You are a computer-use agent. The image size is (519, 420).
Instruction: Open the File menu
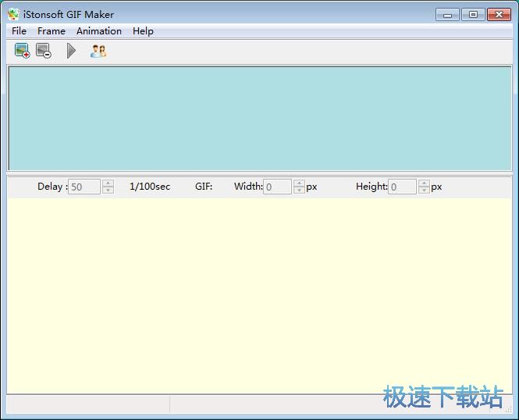pyautogui.click(x=19, y=31)
